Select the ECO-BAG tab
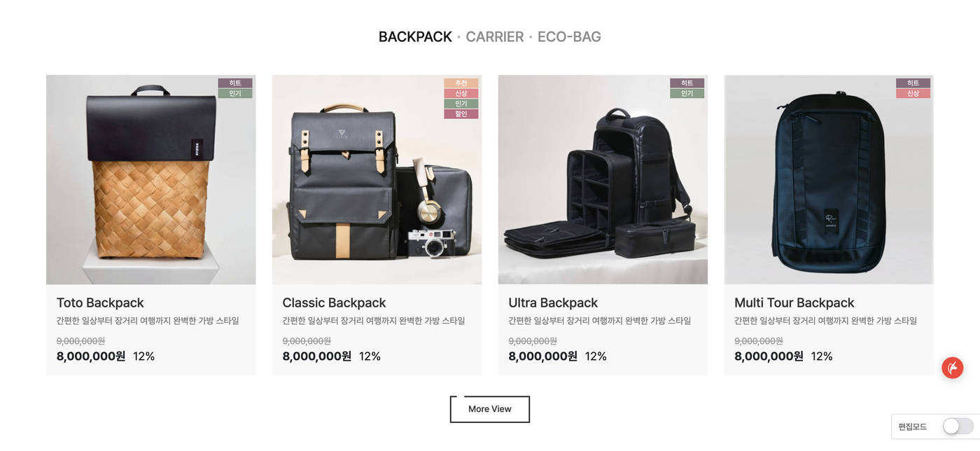The image size is (980, 451). (569, 37)
